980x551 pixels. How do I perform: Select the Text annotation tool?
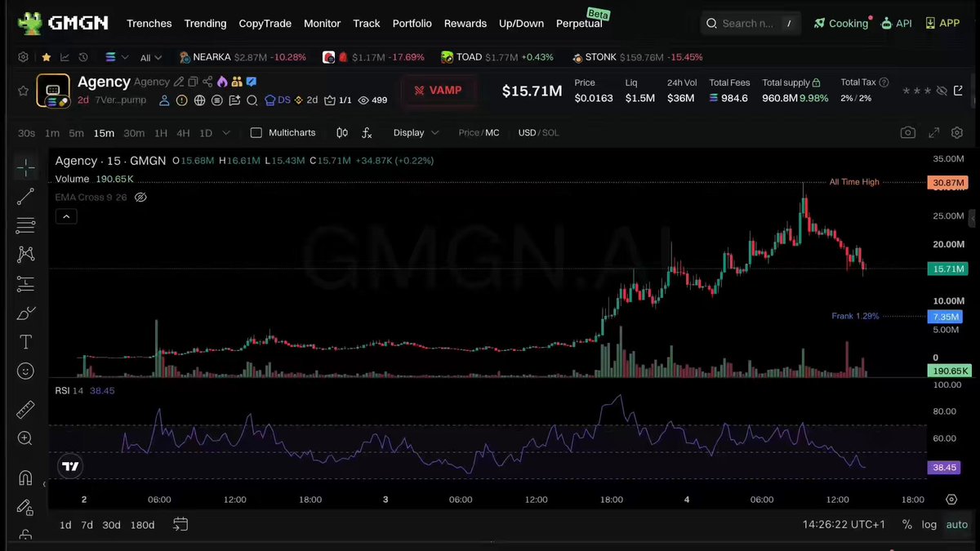[25, 342]
